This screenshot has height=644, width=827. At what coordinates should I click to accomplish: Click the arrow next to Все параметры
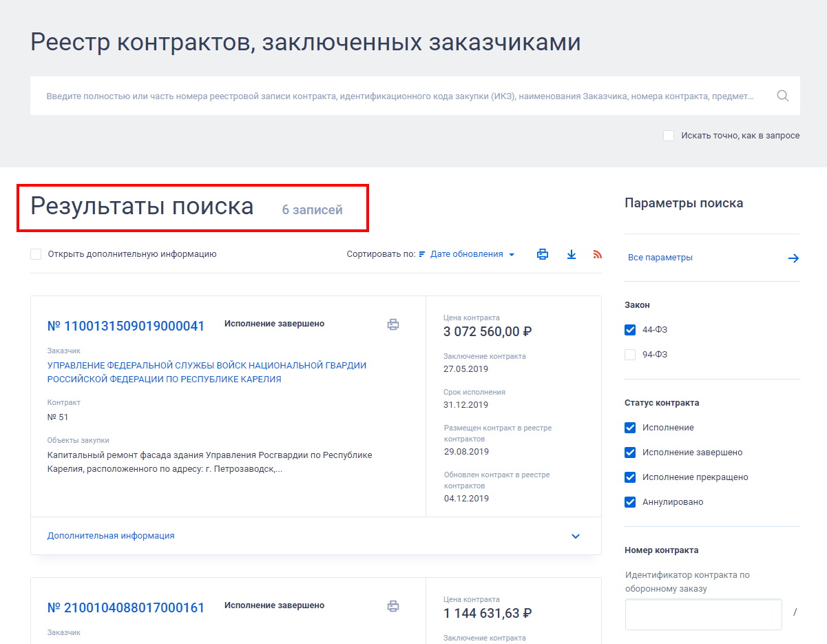[793, 258]
